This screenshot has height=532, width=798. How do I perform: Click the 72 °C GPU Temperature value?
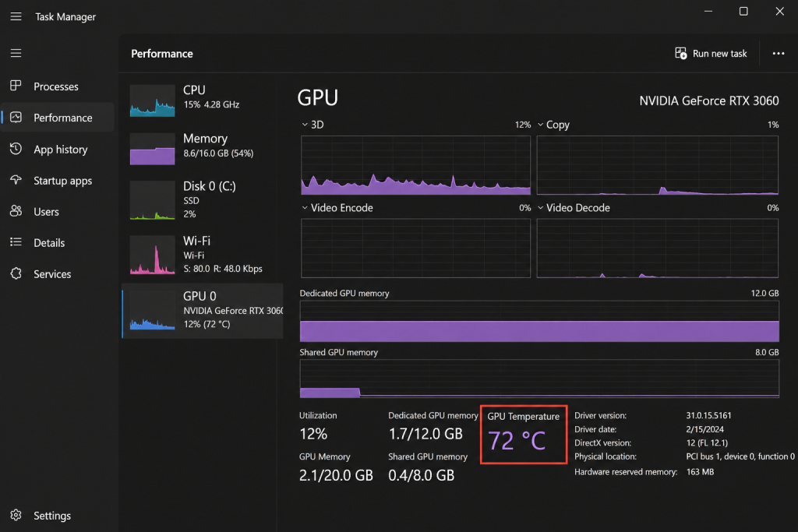517,440
